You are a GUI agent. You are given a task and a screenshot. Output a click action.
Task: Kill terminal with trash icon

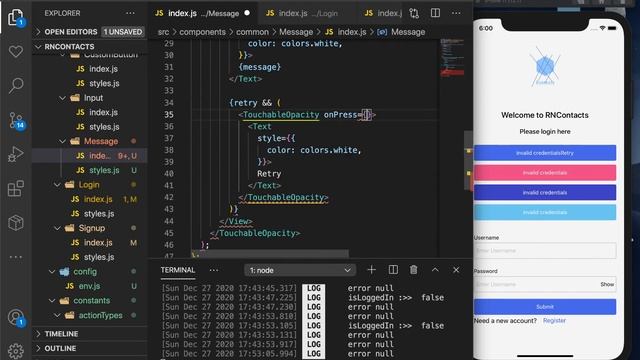413,270
